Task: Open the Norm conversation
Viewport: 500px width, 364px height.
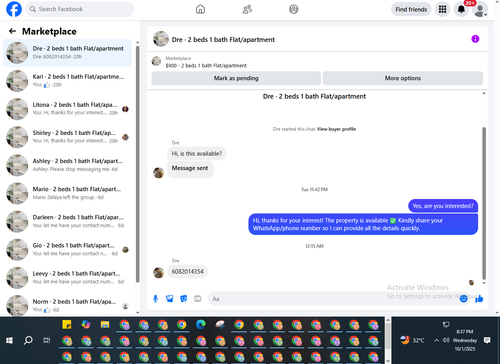Action: click(x=67, y=305)
